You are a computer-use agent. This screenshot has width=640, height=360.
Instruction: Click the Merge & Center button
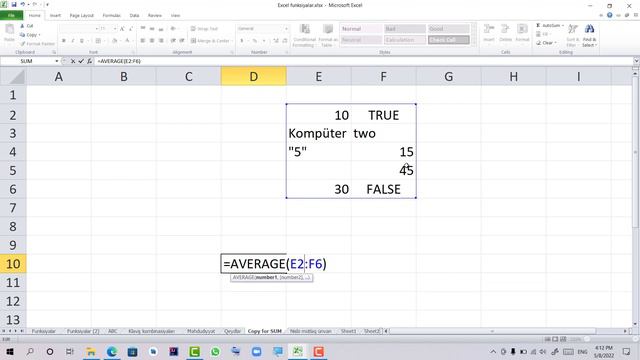click(x=210, y=41)
